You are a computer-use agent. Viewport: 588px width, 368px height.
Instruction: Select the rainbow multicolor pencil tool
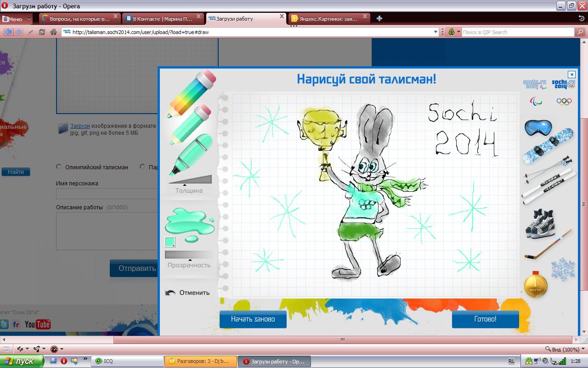(191, 93)
